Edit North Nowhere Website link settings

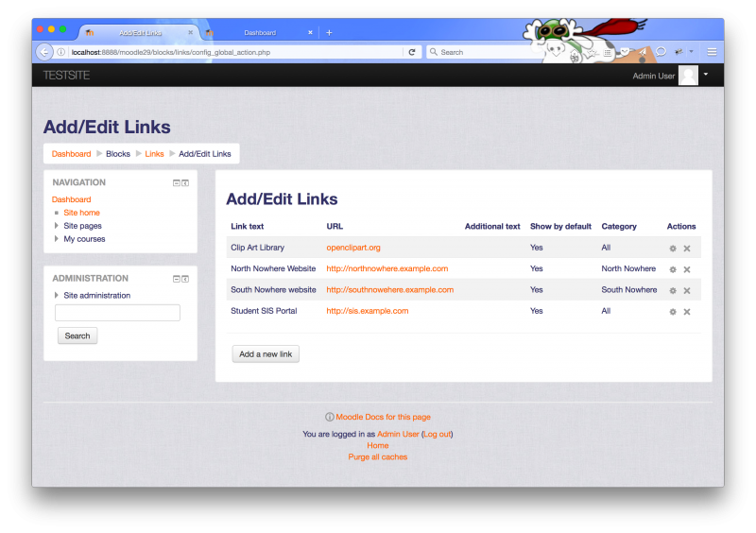tap(673, 269)
